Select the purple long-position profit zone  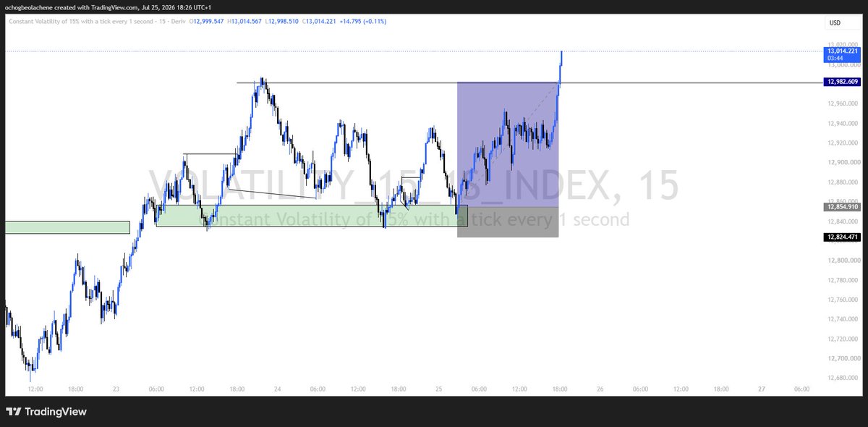tap(508, 145)
